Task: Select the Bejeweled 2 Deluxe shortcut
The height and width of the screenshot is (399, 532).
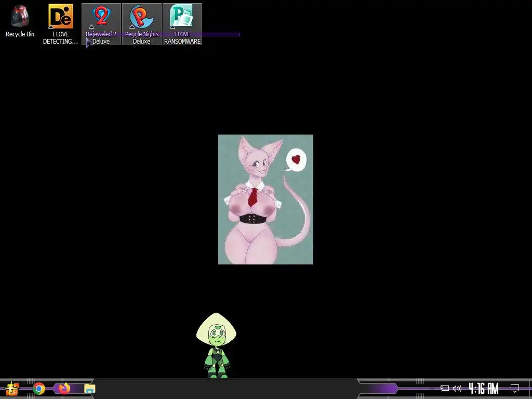Action: tap(101, 24)
